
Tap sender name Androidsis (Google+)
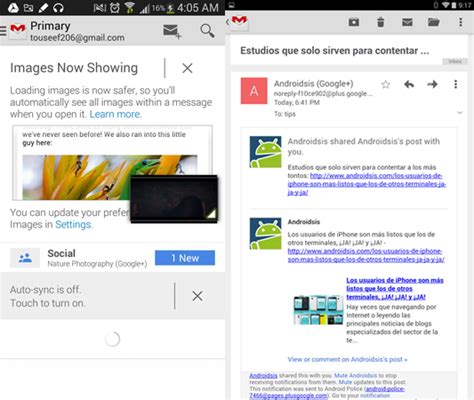point(314,84)
